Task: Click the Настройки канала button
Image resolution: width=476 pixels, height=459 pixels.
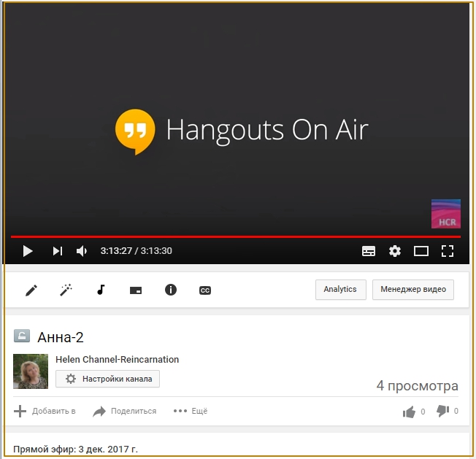Action: [x=107, y=379]
